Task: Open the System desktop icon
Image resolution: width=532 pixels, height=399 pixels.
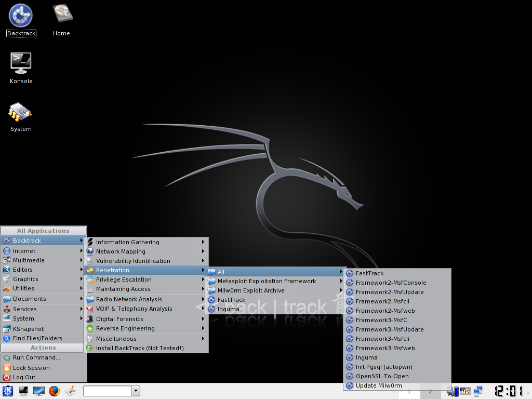Action: 21,112
